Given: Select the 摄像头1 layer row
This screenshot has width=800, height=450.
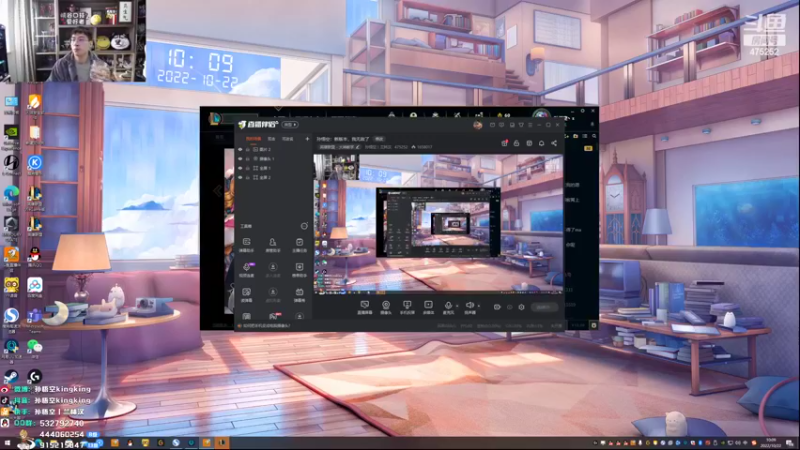Looking at the screenshot, I should pyautogui.click(x=274, y=159).
